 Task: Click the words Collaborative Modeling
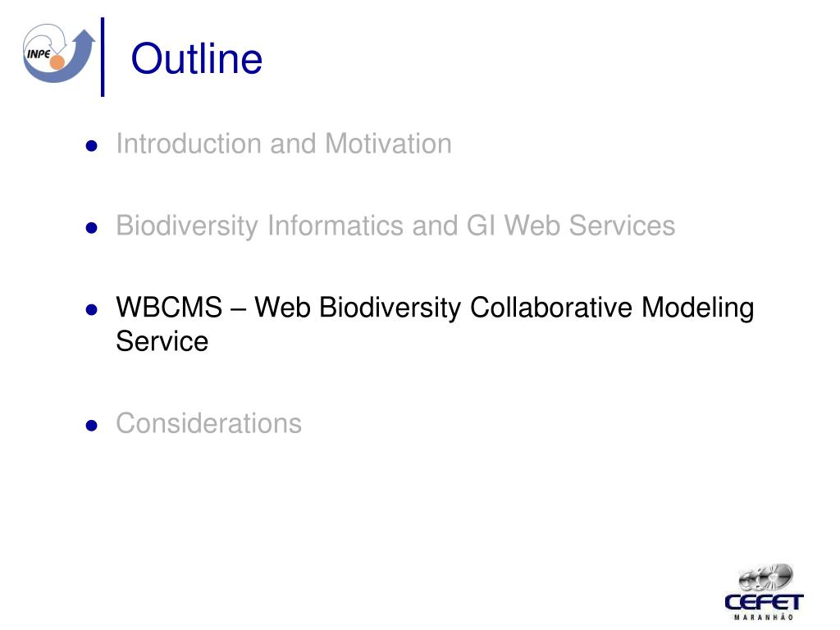(x=612, y=308)
